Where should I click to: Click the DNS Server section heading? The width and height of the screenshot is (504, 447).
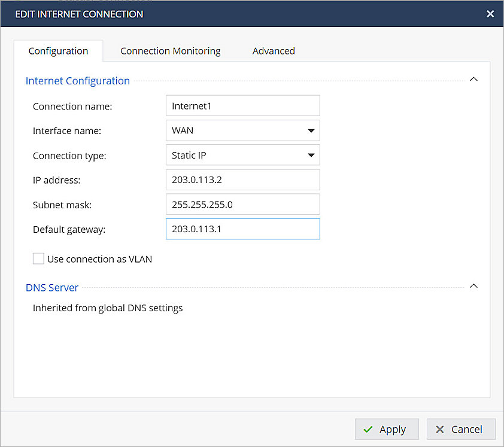(x=52, y=287)
